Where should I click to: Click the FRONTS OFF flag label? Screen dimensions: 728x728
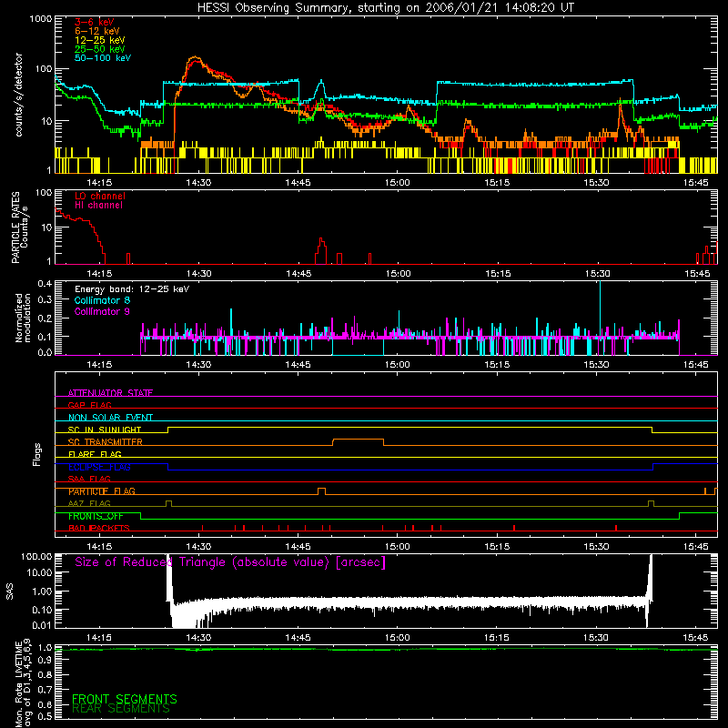96,516
